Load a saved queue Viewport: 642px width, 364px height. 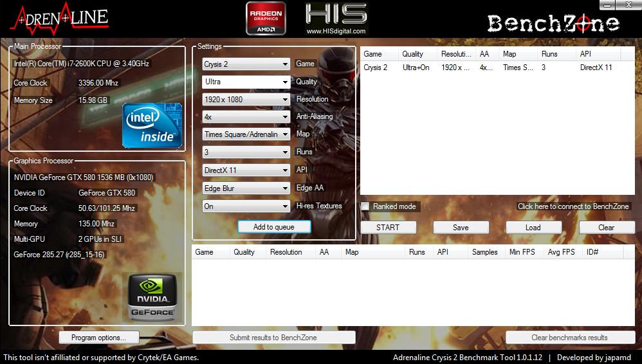click(533, 227)
